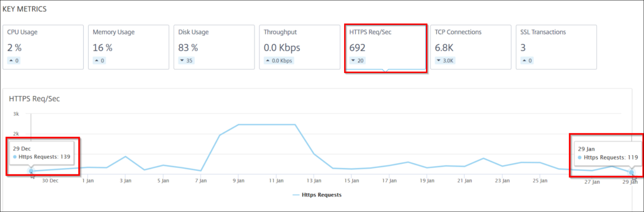The width and height of the screenshot is (644, 212).
Task: Click the 29 Dec Https Requests tooltip
Action: click(x=42, y=153)
